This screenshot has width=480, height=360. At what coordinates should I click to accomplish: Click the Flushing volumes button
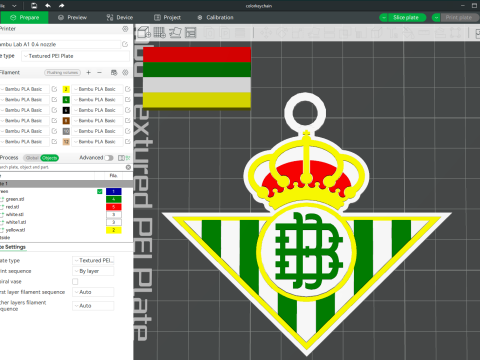63,72
